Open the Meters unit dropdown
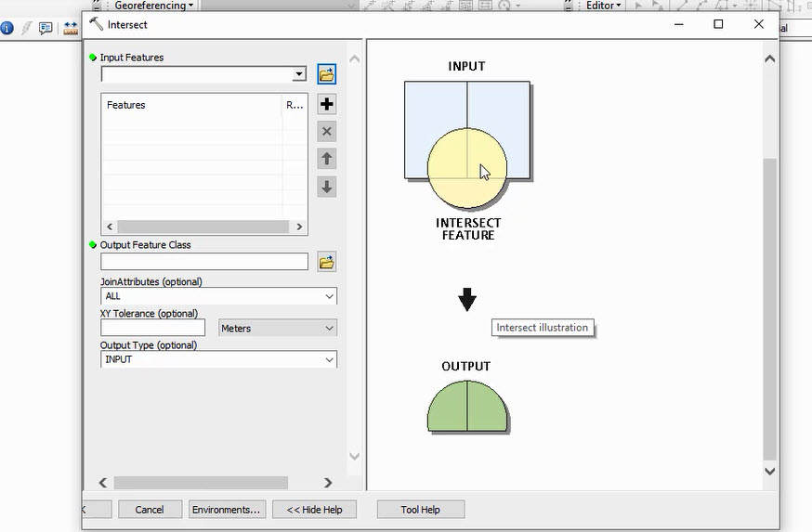The height and width of the screenshot is (532, 812). coord(329,329)
